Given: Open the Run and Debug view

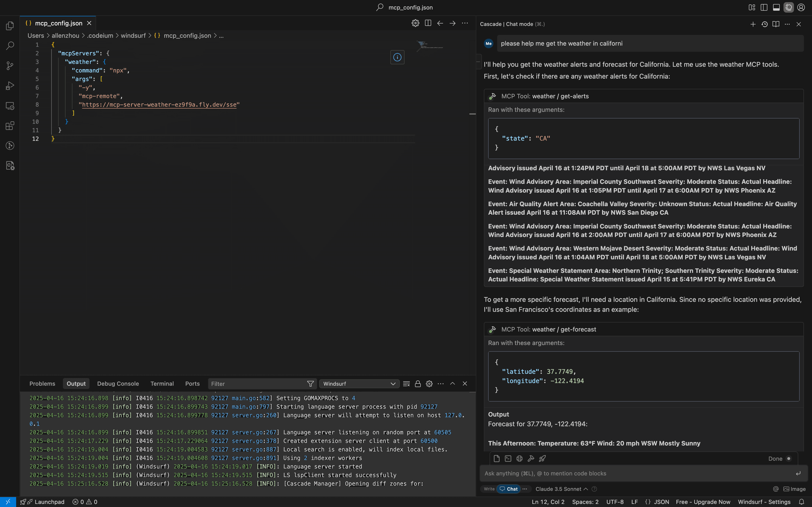Looking at the screenshot, I should (x=10, y=85).
